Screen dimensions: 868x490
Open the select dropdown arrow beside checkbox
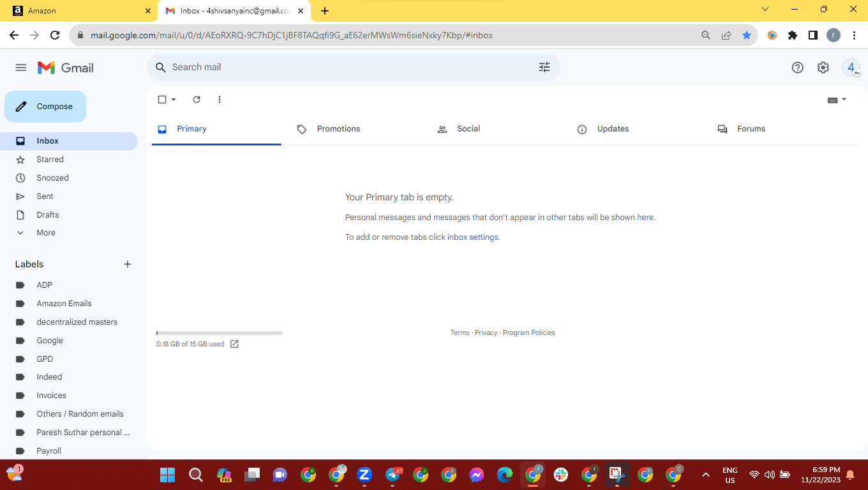pos(174,100)
